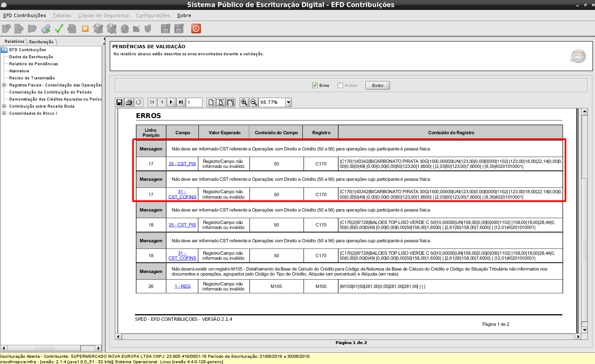Expand Consolidados do Bloco I node
595x364 pixels.
(4, 113)
